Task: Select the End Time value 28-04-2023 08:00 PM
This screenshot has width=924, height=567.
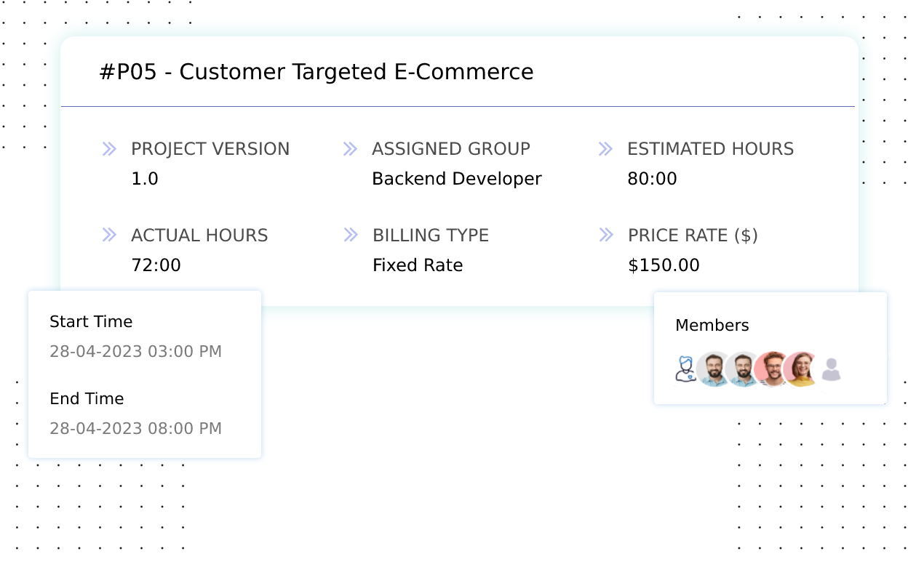Action: 136,428
